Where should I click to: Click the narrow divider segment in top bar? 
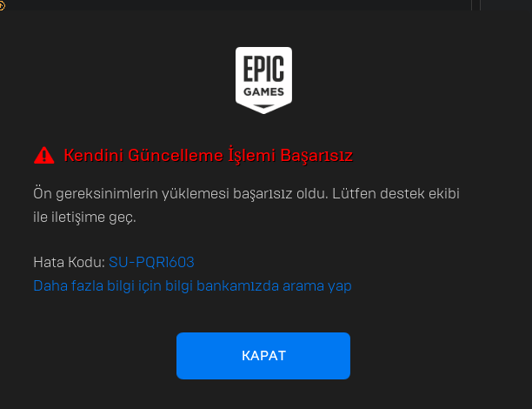tap(475, 4)
